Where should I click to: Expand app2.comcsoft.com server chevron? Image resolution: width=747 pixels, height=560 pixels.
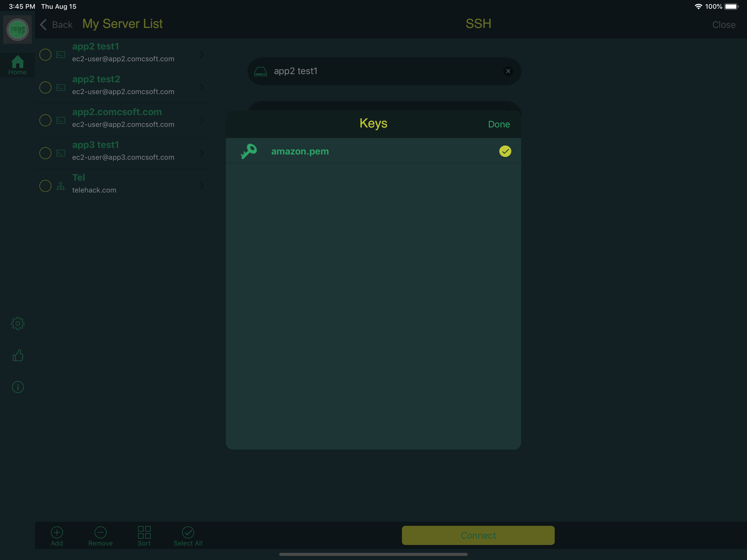tap(202, 120)
